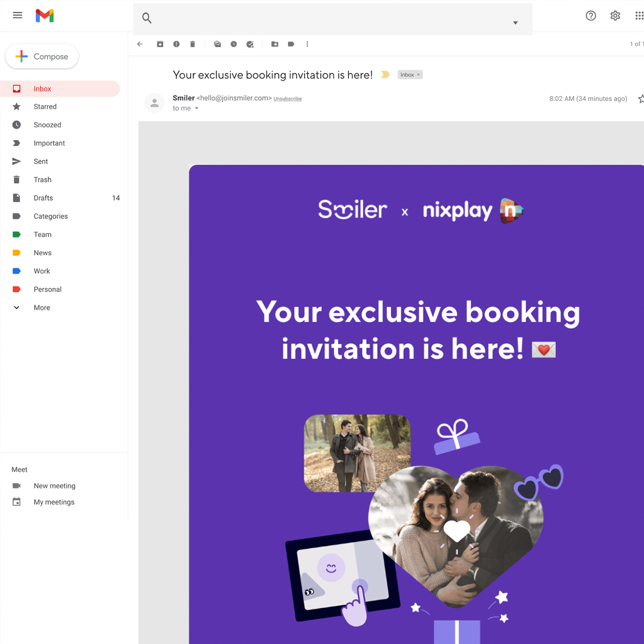Image resolution: width=644 pixels, height=644 pixels.
Task: Go back to inbox arrow
Action: [140, 44]
